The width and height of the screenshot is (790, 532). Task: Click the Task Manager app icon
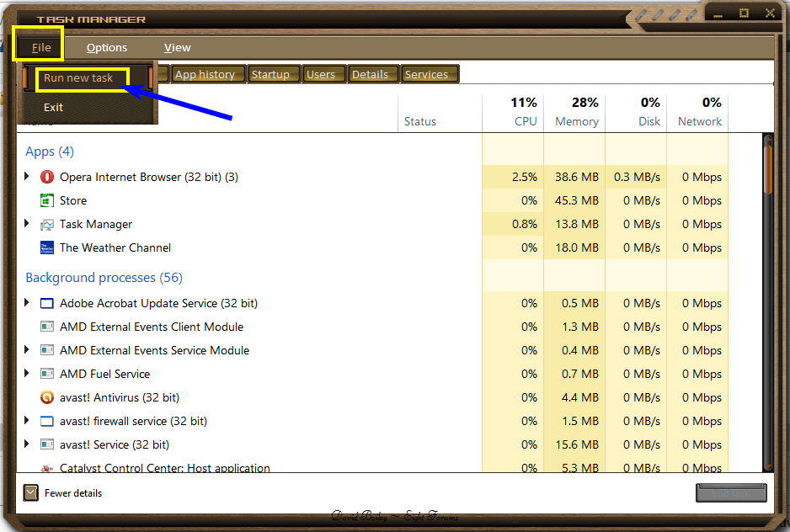[47, 224]
